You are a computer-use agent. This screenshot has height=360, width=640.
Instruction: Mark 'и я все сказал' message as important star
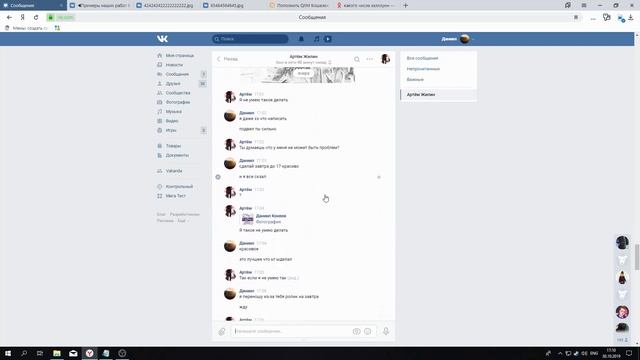(x=379, y=177)
